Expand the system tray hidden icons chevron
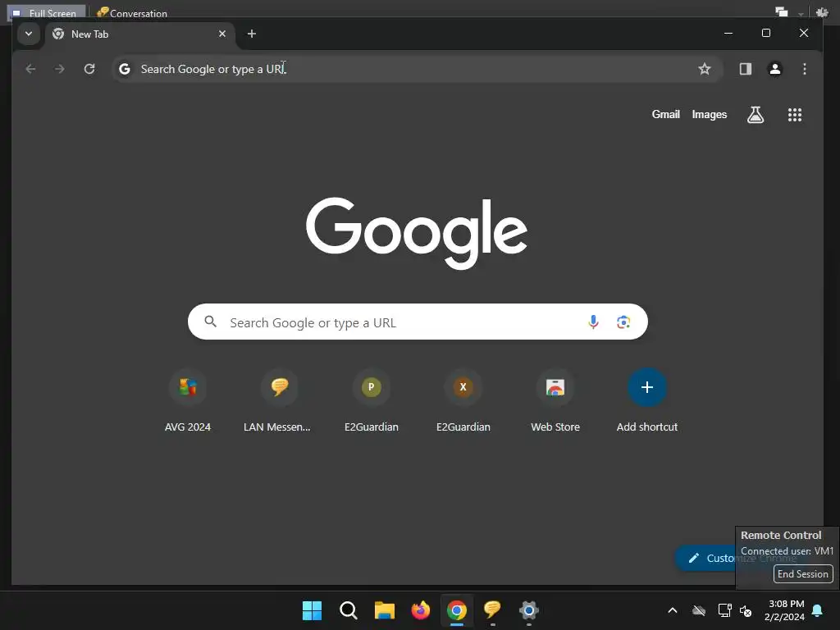 point(673,610)
